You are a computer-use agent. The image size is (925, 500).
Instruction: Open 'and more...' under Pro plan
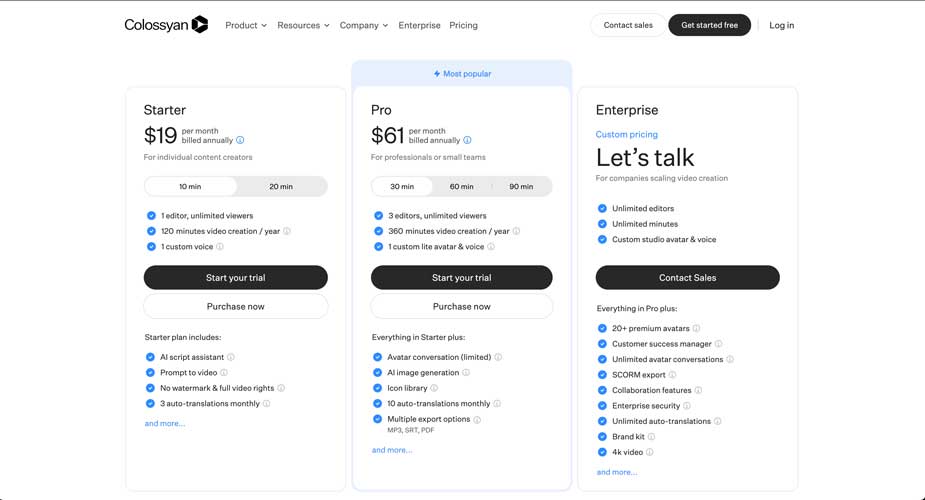pos(392,450)
